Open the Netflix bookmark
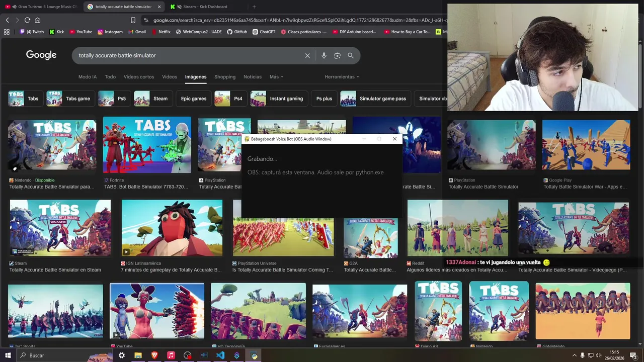Viewport: 644px width, 362px height. [160, 32]
